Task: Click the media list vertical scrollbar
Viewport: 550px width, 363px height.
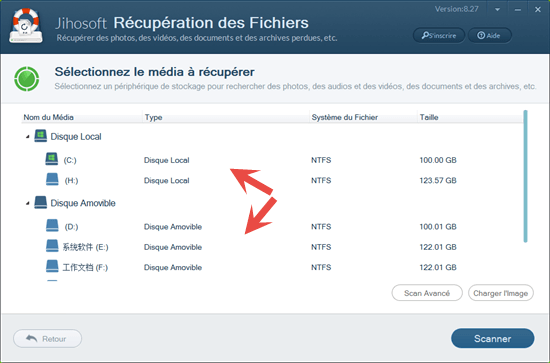Action: tap(525, 176)
